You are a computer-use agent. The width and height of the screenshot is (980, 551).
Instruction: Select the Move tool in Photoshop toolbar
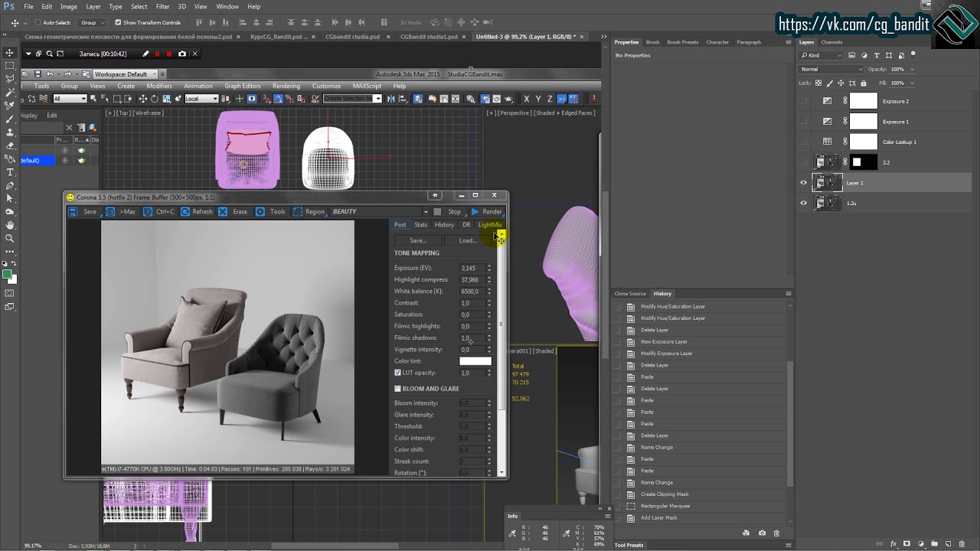coord(10,53)
